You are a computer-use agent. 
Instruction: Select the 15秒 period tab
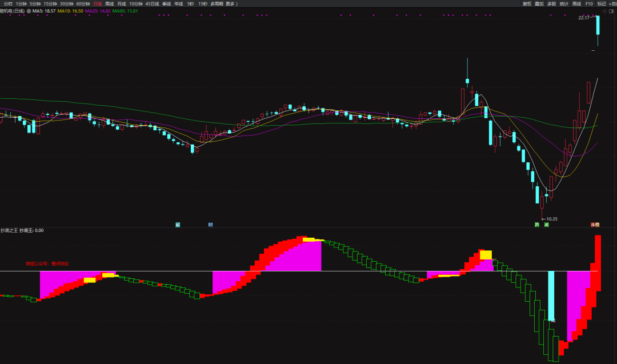pyautogui.click(x=203, y=3)
